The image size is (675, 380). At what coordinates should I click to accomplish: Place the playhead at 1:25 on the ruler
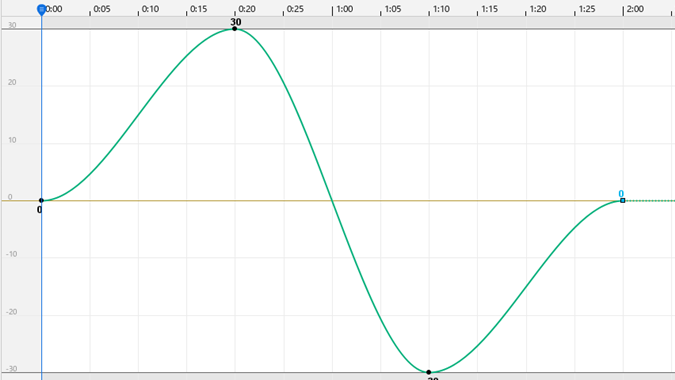[587, 9]
